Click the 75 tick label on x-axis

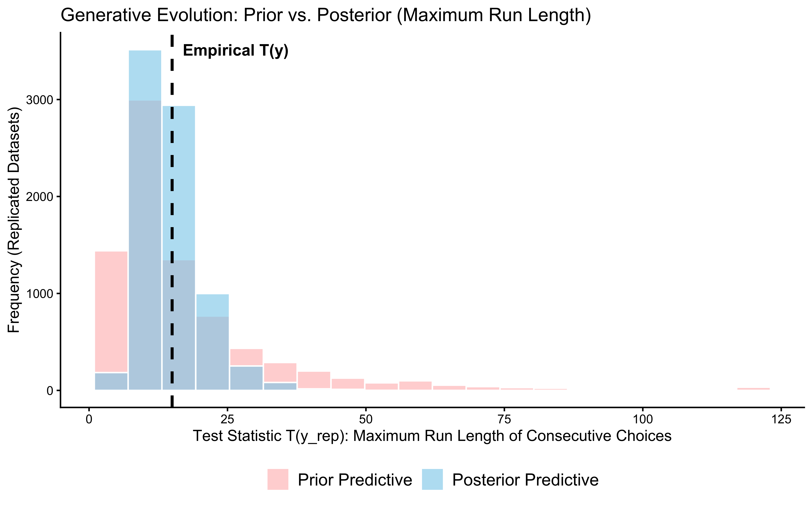tap(504, 419)
